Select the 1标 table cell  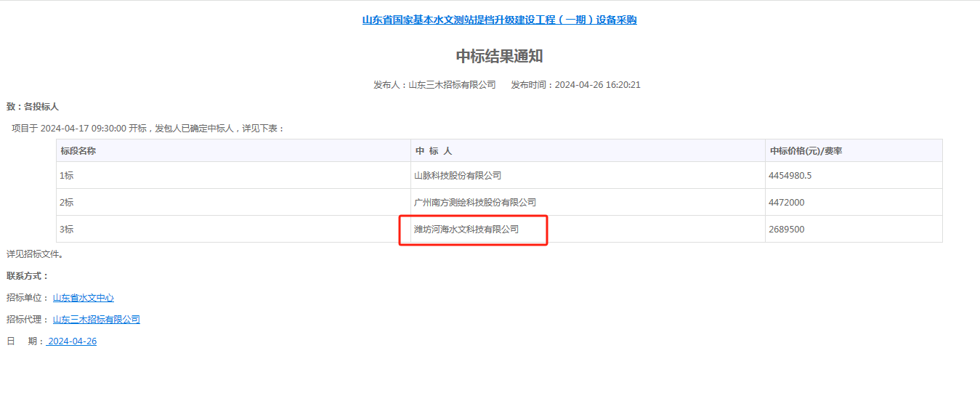click(x=67, y=176)
